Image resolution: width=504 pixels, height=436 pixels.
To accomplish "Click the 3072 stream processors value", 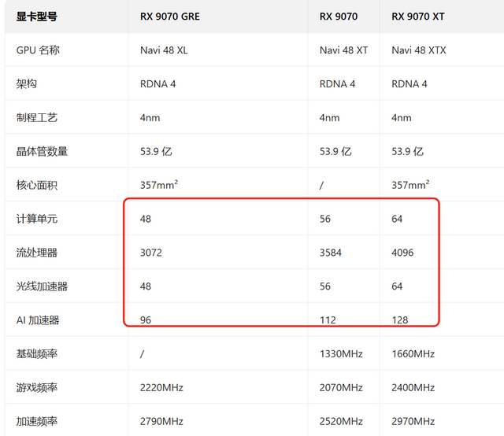I will click(151, 253).
